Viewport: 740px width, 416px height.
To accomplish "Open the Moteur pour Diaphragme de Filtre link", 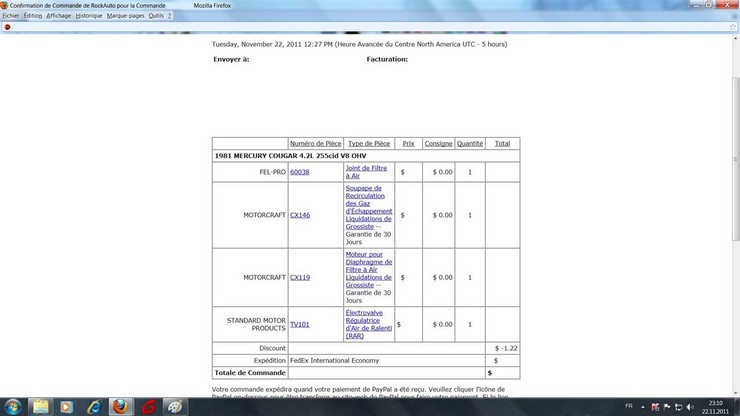I will click(x=369, y=270).
